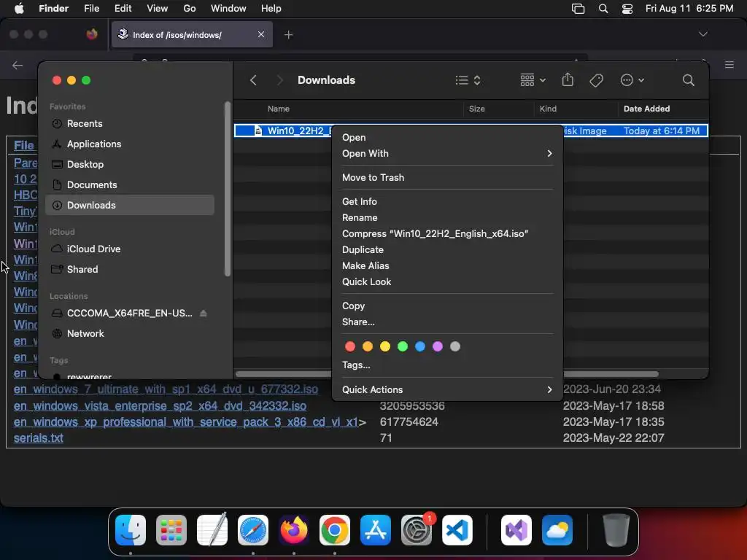Open Control Center in menu bar

[x=627, y=9]
